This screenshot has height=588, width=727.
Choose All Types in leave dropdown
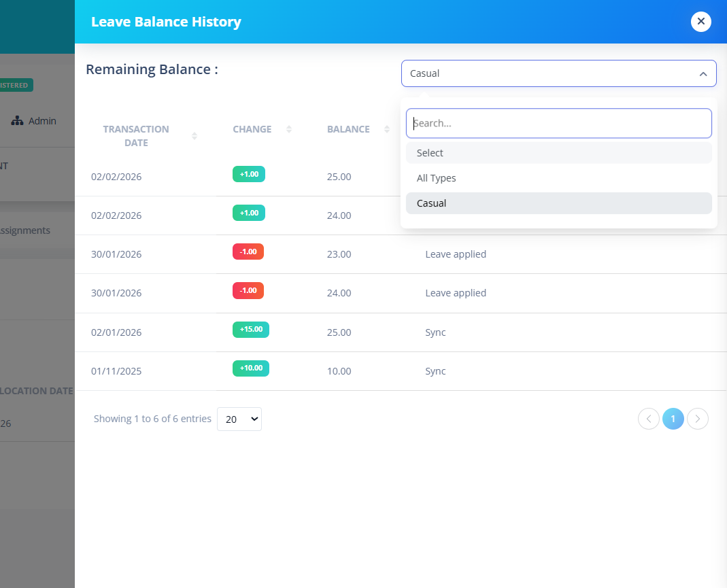point(558,178)
